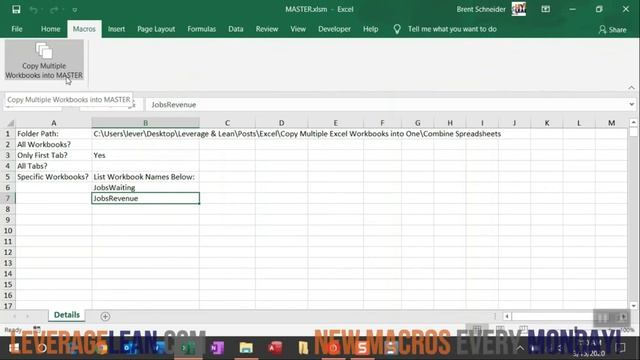Select column A header
Image resolution: width=640 pixels, height=360 pixels.
[53, 123]
